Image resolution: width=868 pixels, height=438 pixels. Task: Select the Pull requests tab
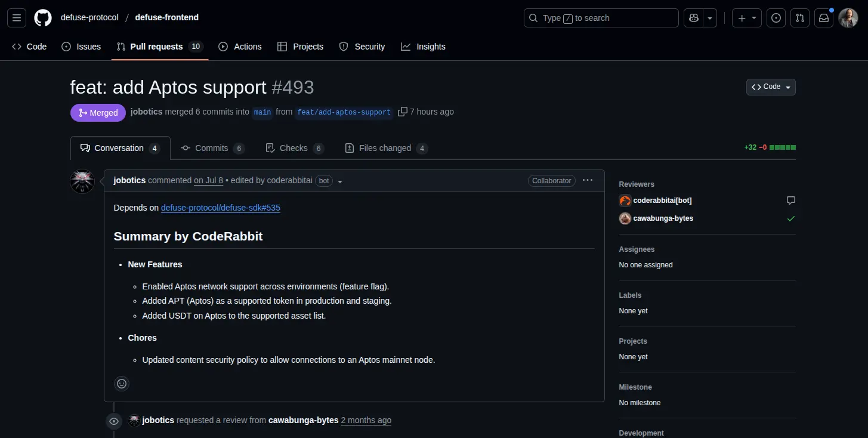click(x=160, y=47)
